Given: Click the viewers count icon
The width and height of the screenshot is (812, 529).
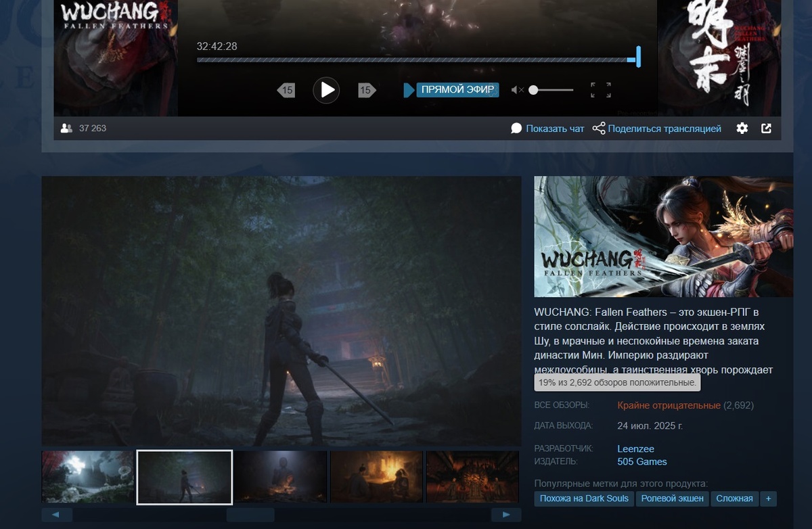Looking at the screenshot, I should (x=66, y=128).
